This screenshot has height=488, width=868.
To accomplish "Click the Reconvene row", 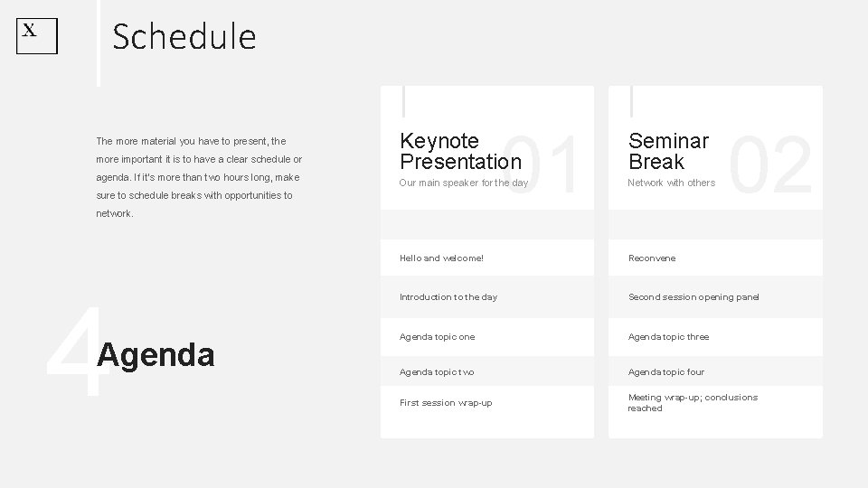I will [651, 258].
